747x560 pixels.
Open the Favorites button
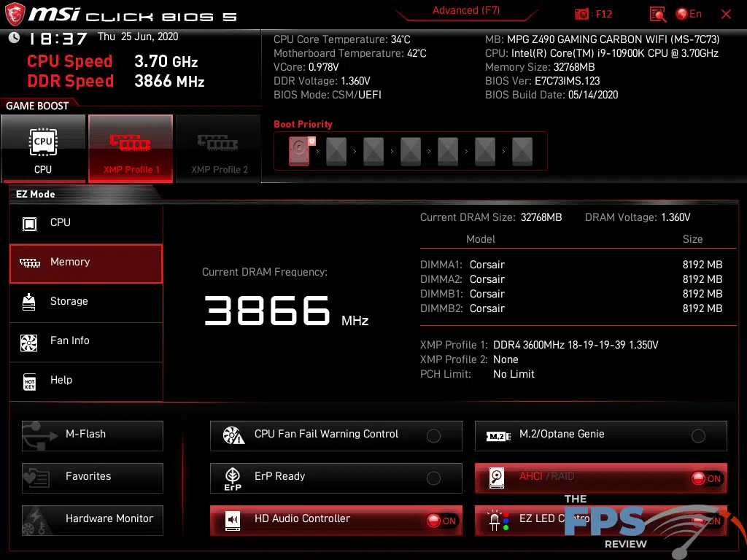[x=93, y=478]
